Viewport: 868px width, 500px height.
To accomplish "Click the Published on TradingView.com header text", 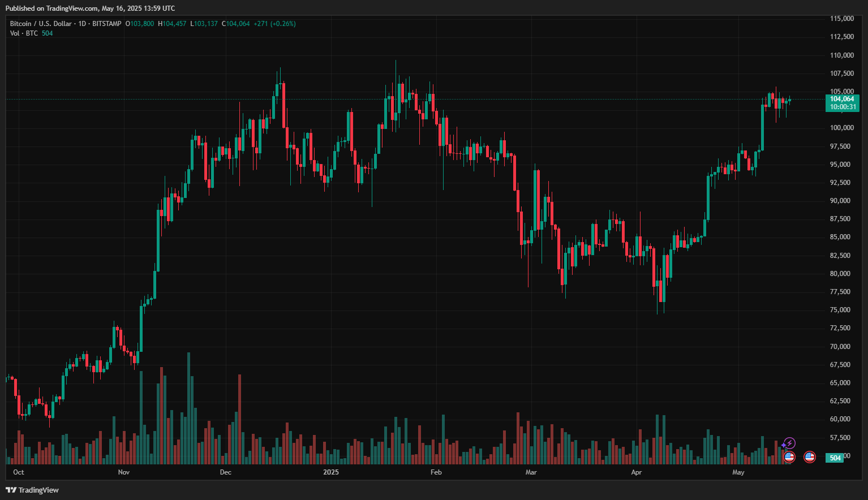I will (x=90, y=8).
